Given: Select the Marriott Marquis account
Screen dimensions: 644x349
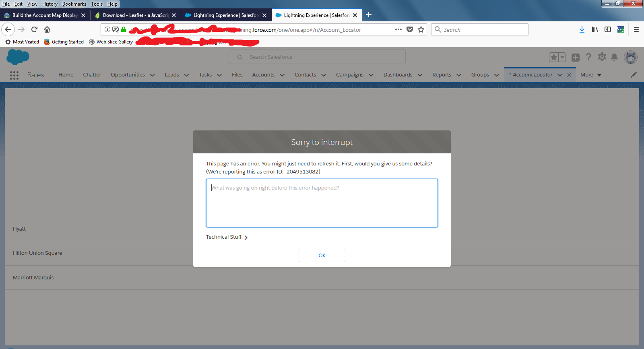Looking at the screenshot, I should [x=322, y=278].
